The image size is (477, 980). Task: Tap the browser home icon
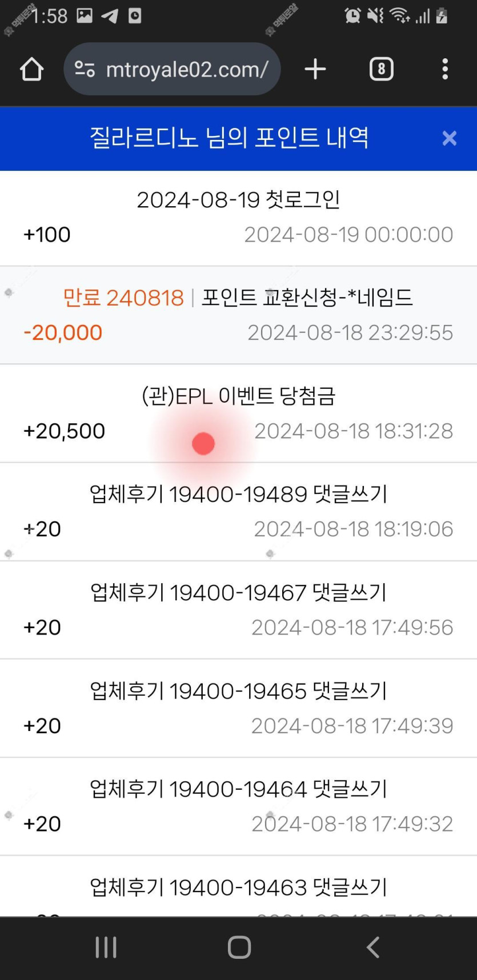point(32,70)
